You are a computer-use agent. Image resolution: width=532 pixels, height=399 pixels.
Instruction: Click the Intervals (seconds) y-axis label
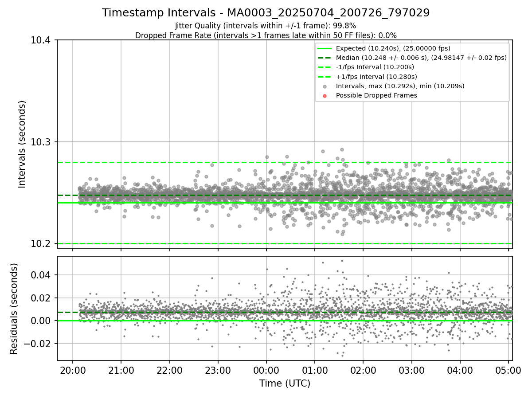(22, 144)
